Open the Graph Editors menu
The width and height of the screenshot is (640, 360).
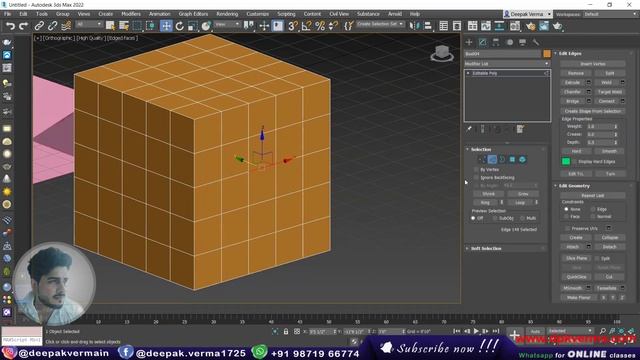tap(193, 14)
